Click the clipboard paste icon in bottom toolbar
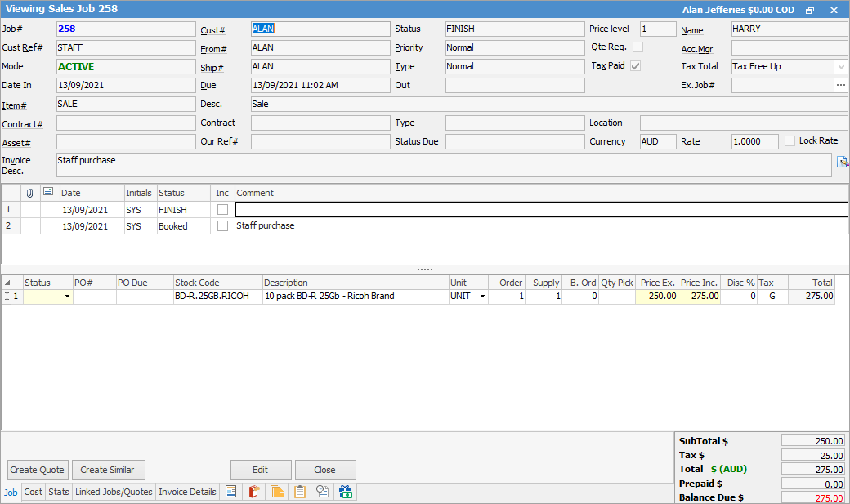Viewport: 850px width, 504px height. [x=300, y=492]
